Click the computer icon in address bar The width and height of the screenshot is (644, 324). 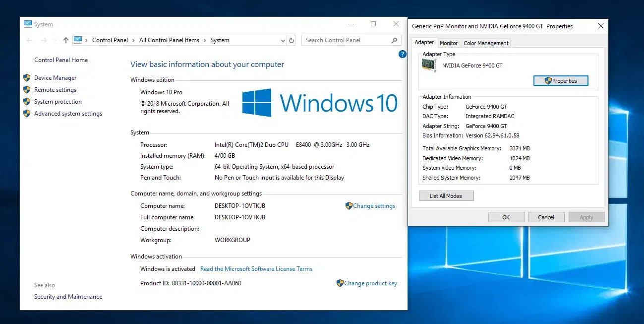78,40
